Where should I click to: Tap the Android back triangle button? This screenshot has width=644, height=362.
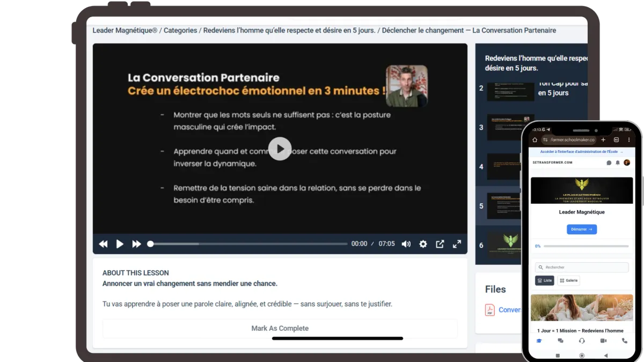(606, 356)
